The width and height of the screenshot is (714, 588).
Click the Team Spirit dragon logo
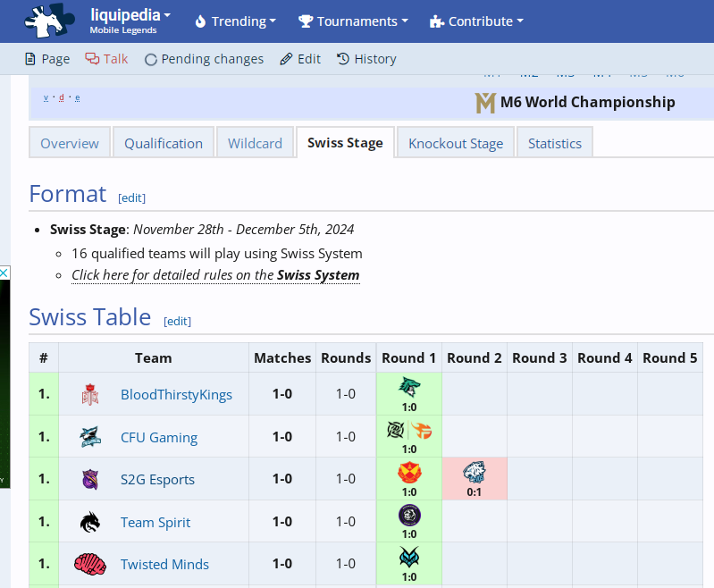90,522
